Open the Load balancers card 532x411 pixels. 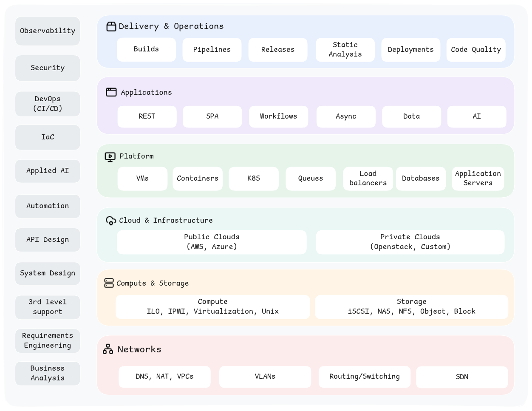coord(368,179)
